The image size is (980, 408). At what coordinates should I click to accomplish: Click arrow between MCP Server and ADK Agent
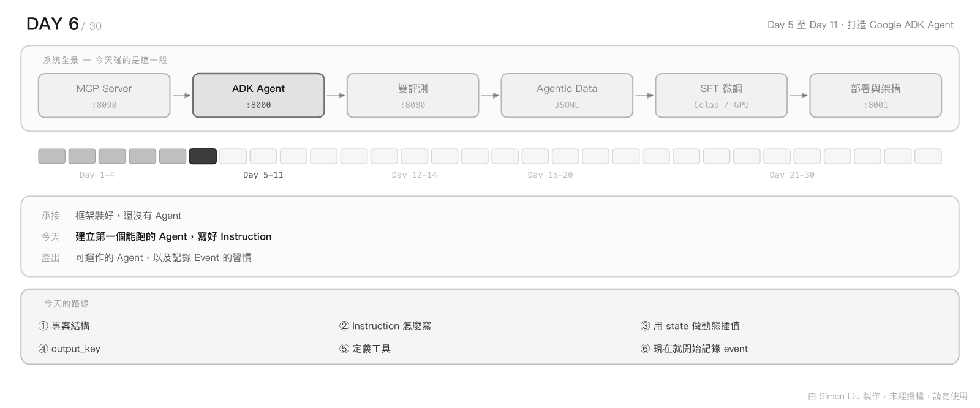tap(181, 96)
